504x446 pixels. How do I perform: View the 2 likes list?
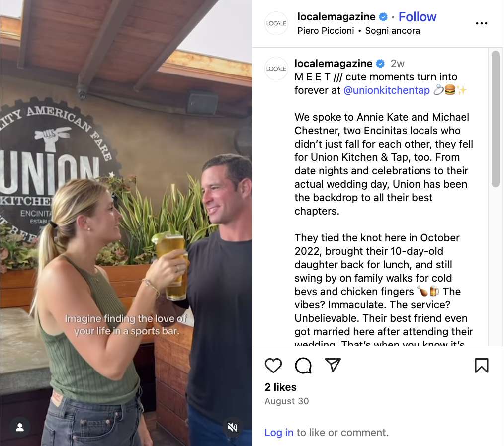[281, 387]
